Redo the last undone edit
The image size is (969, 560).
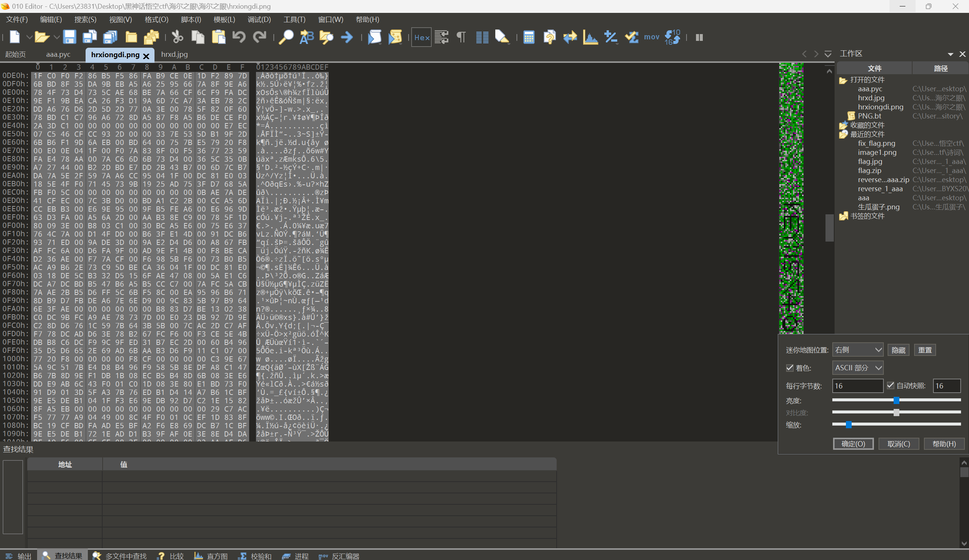pyautogui.click(x=259, y=37)
